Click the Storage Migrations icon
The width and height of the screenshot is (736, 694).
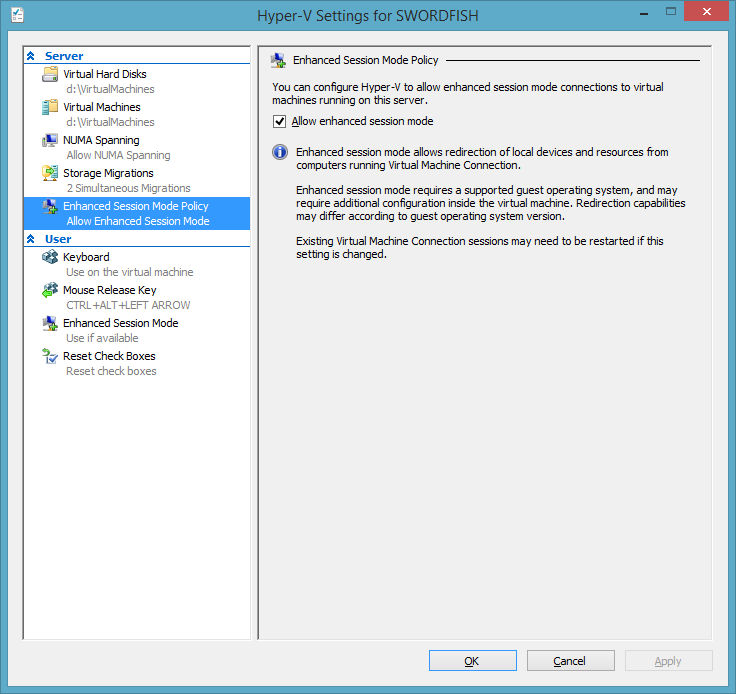point(50,173)
